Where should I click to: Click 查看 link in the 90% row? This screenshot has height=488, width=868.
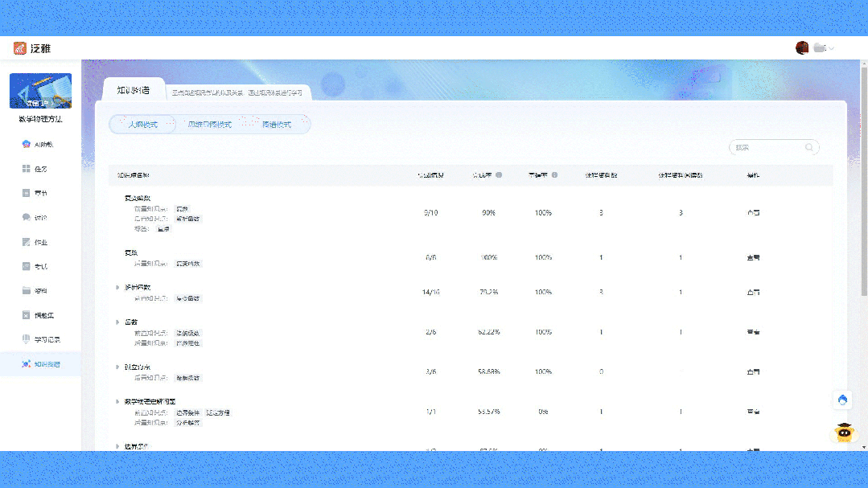[x=753, y=213]
